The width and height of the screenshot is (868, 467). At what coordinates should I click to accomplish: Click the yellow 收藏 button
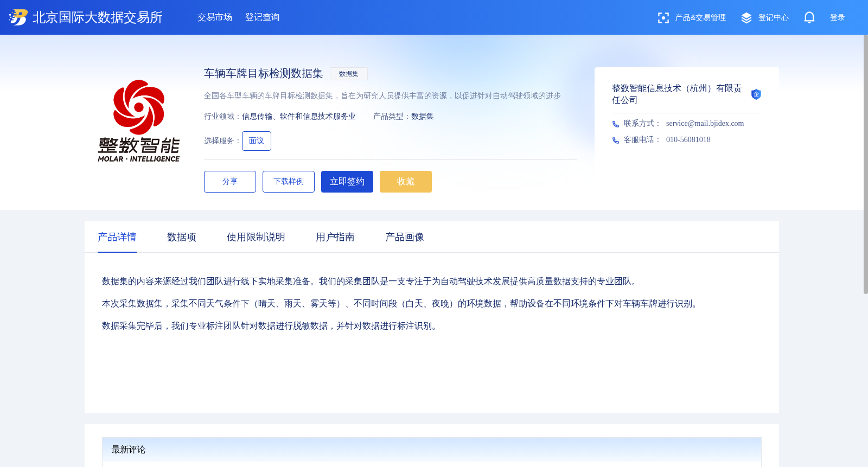406,182
